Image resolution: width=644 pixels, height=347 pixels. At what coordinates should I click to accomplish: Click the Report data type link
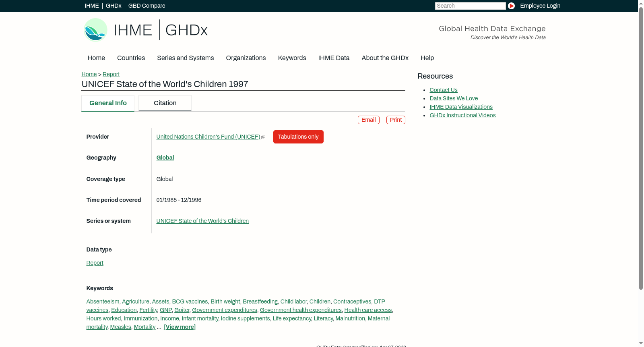pyautogui.click(x=95, y=263)
